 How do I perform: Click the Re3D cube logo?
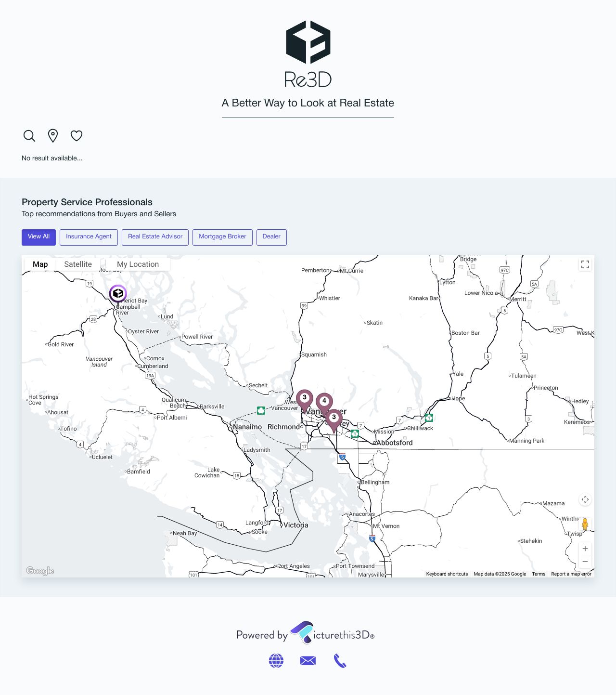click(308, 42)
